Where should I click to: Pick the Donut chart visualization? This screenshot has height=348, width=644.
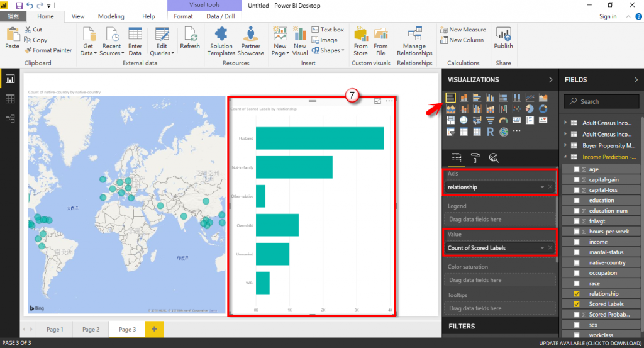[x=543, y=109]
